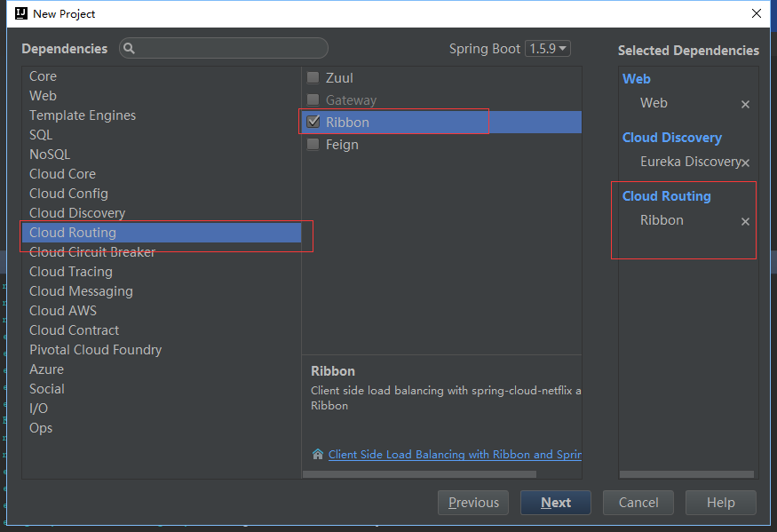Select the Cloud Core category
The height and width of the screenshot is (532, 777).
pos(162,174)
